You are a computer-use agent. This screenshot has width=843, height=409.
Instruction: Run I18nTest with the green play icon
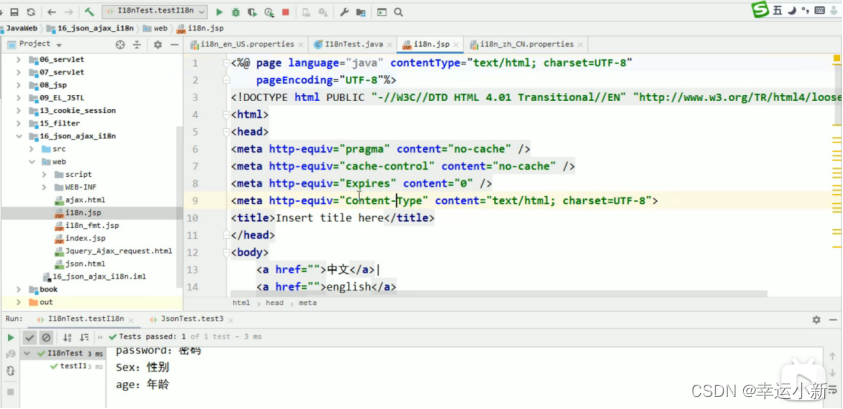[219, 12]
